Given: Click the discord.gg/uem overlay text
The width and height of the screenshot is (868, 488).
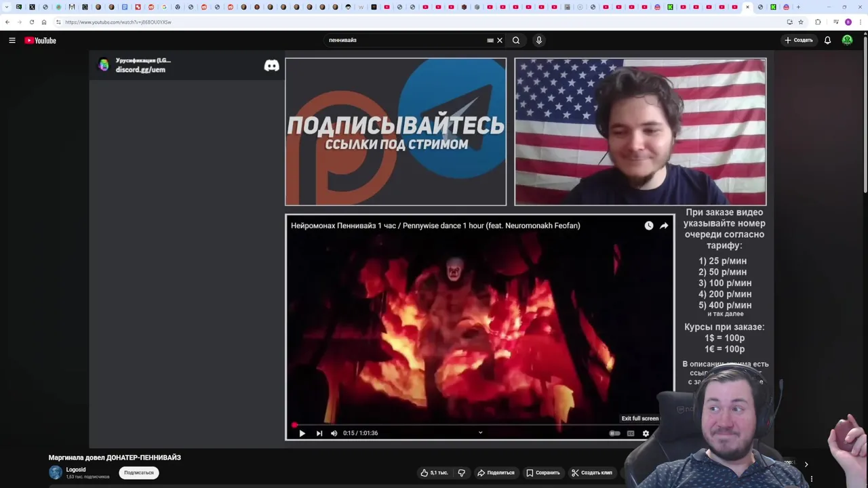Looking at the screenshot, I should (x=140, y=70).
